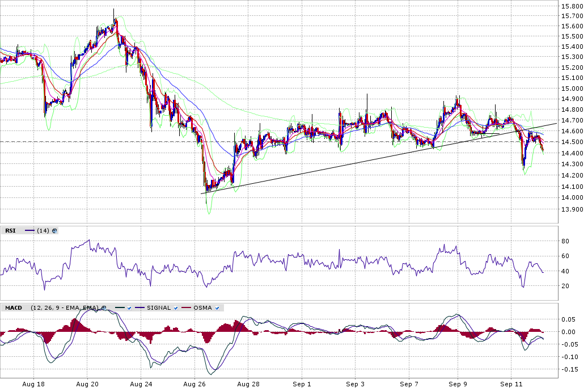
Task: Select the SIGNAL blue line color swatch
Action: (x=139, y=308)
